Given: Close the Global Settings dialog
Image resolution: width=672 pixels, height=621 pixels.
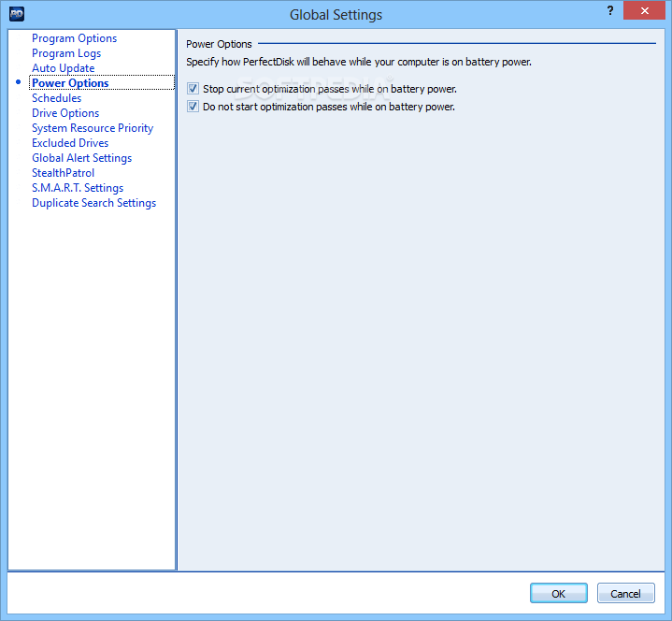Looking at the screenshot, I should point(644,10).
